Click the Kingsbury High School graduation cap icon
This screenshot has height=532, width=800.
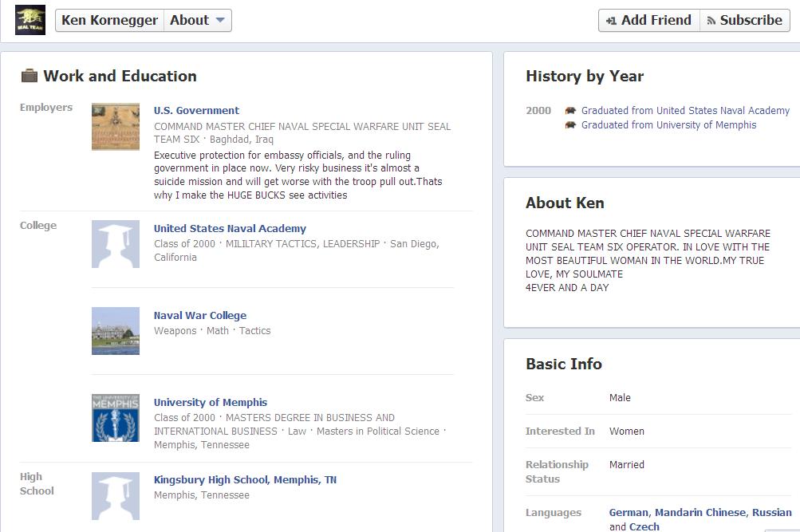116,496
